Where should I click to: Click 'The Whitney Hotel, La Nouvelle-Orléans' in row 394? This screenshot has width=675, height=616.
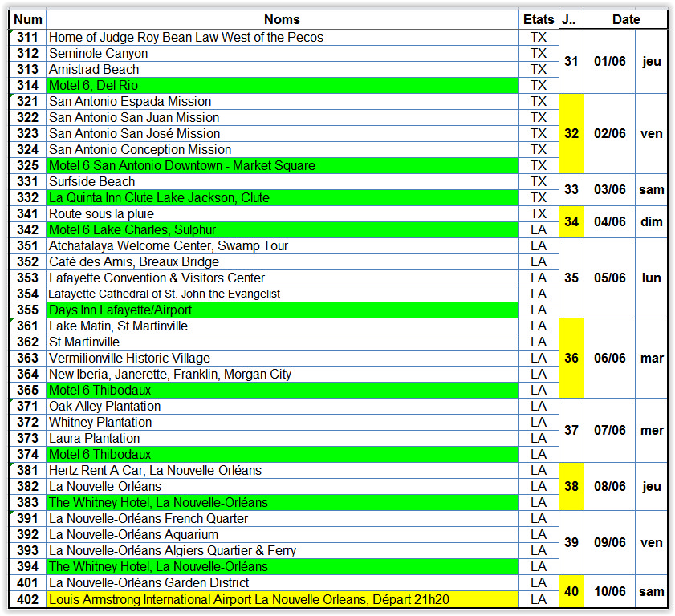(283, 566)
